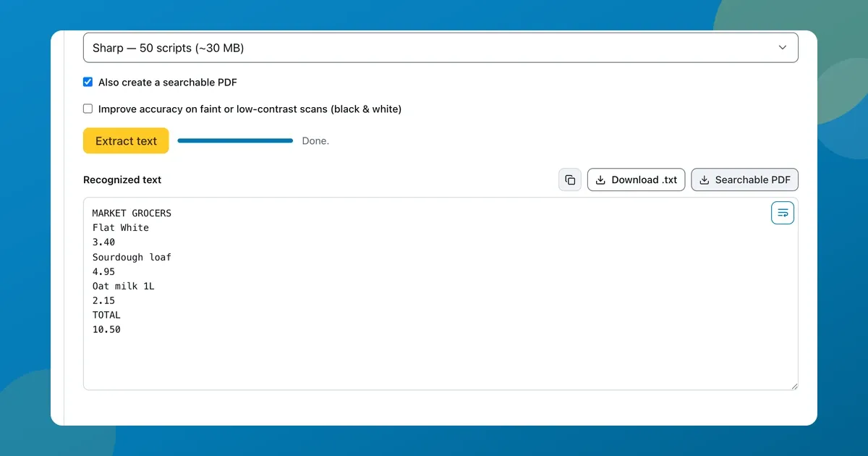The height and width of the screenshot is (456, 868).
Task: Click the '2.15' price line
Action: click(103, 300)
